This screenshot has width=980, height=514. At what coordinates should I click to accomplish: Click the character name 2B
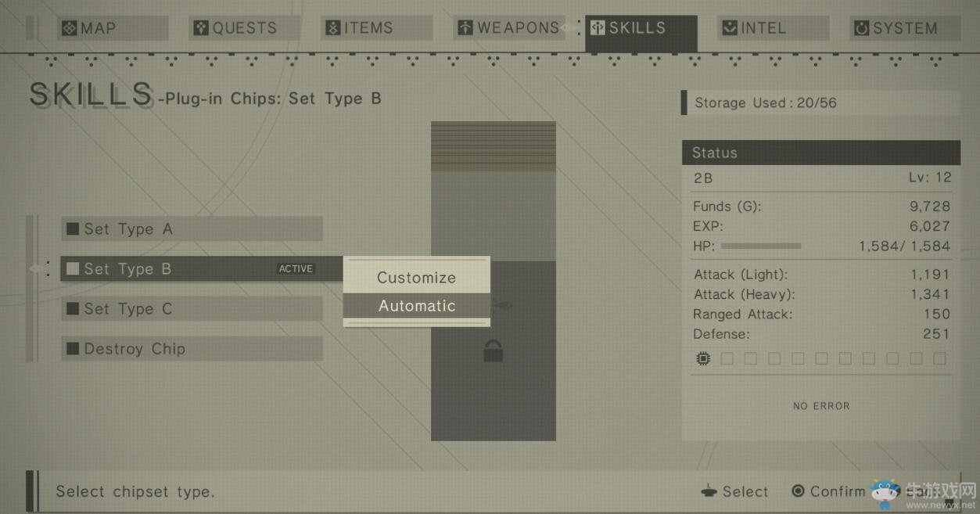(x=703, y=178)
